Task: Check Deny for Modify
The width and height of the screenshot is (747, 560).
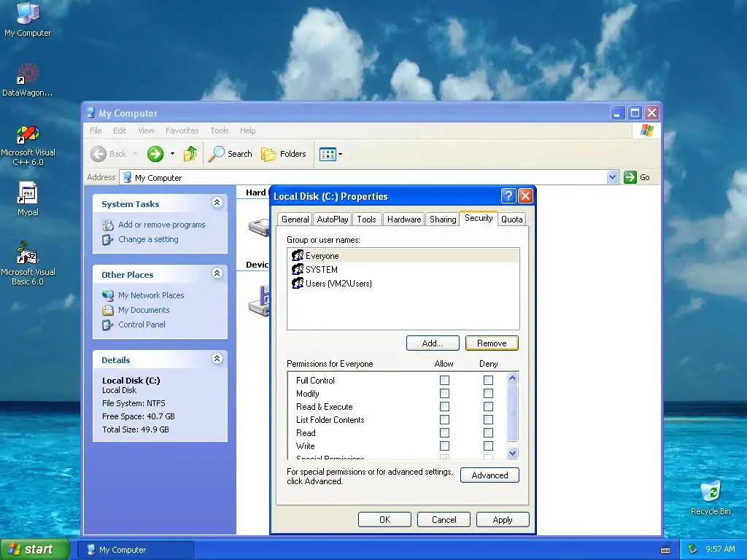Action: (x=488, y=393)
